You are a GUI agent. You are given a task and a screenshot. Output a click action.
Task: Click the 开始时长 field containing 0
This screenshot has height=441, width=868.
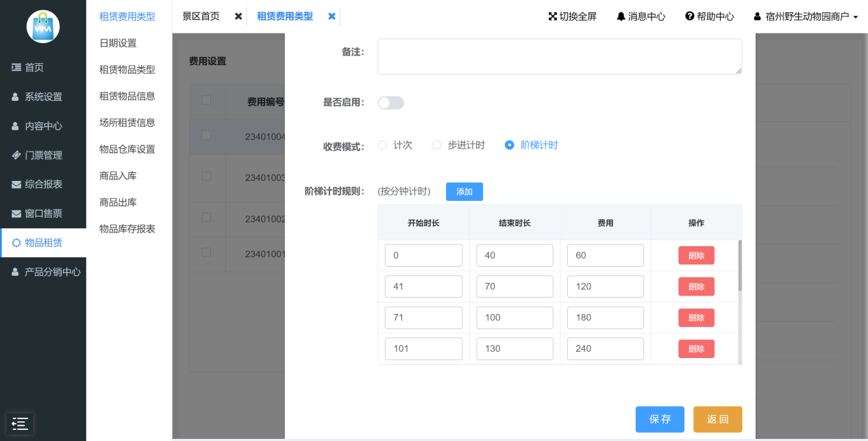click(x=423, y=255)
